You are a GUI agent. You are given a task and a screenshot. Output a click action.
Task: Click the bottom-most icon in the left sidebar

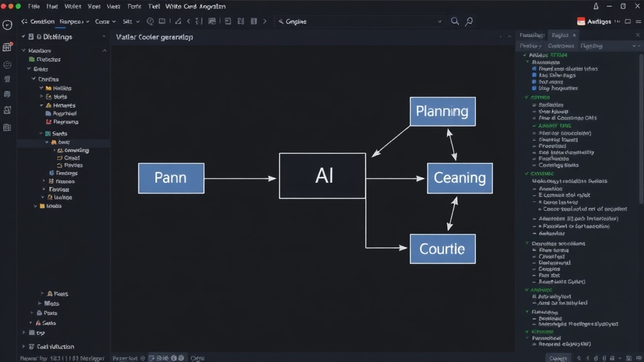tap(7, 128)
